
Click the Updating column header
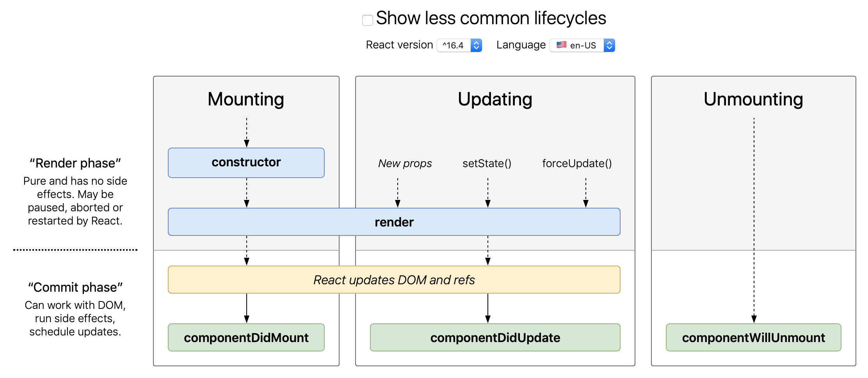click(495, 100)
